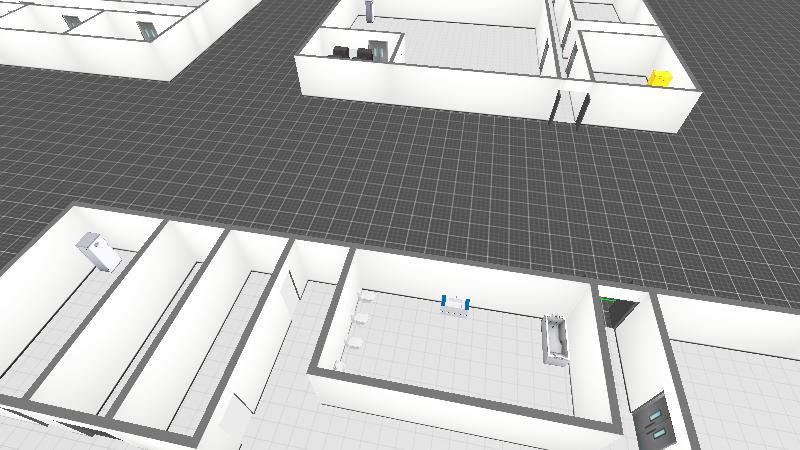Click the top wall-mounted fixture in the central room
Viewport: 800px width, 450px height.
tap(369, 299)
